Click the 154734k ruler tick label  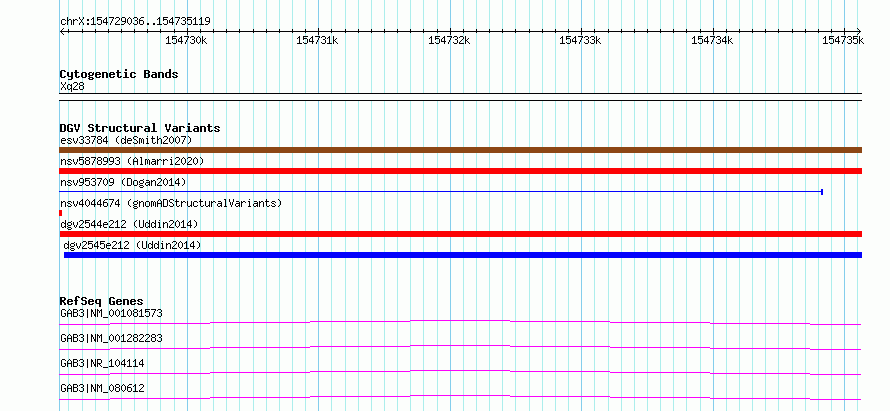712,40
